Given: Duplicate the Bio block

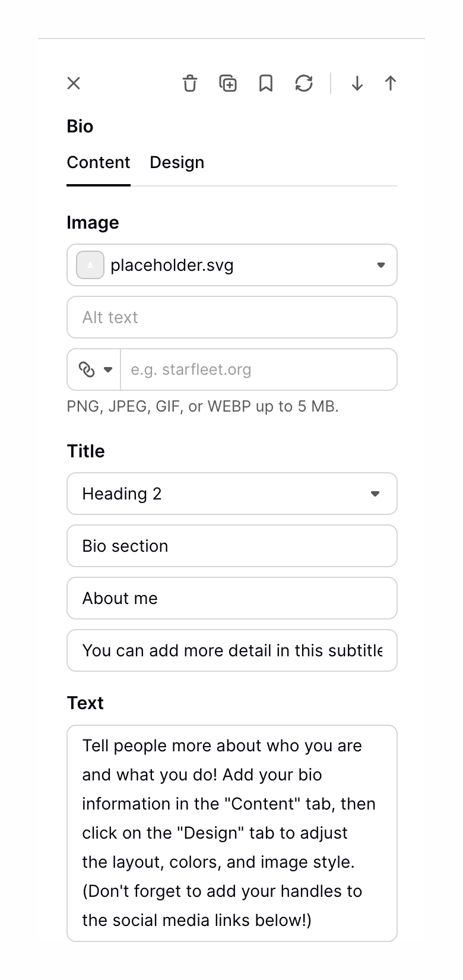Looking at the screenshot, I should (228, 84).
